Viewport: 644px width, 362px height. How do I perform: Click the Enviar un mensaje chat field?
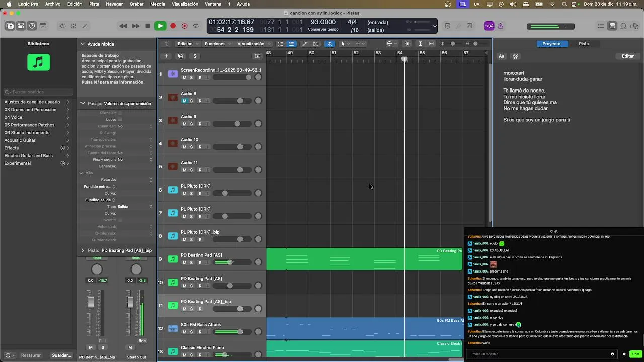pyautogui.click(x=541, y=354)
